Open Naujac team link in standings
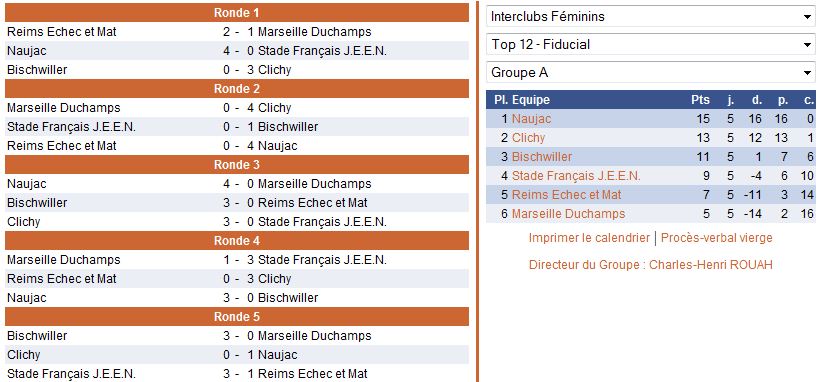 click(x=531, y=119)
